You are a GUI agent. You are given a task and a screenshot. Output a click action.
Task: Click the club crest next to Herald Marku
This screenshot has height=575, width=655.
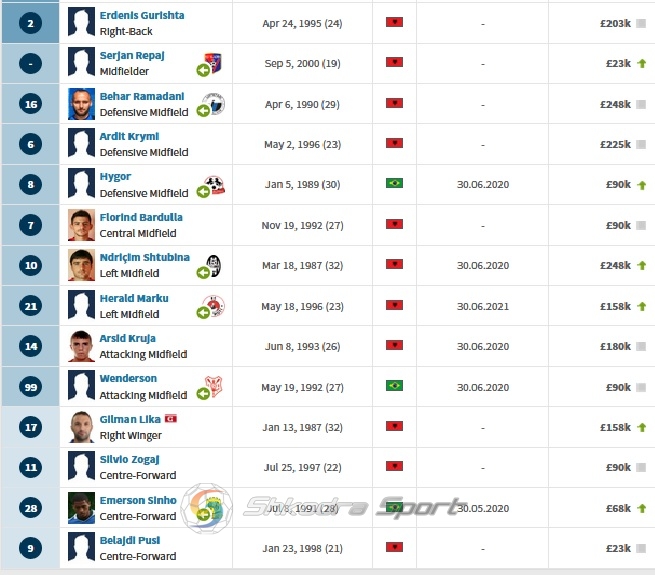(214, 306)
